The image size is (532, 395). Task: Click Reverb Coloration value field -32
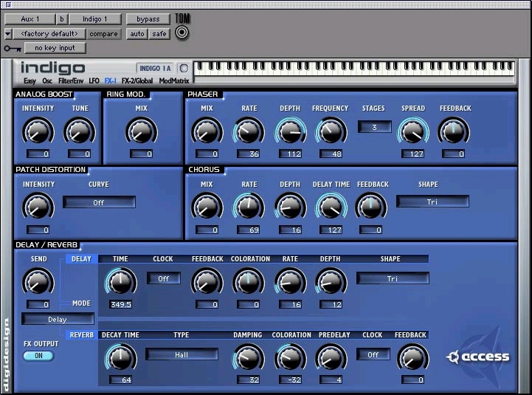291,379
